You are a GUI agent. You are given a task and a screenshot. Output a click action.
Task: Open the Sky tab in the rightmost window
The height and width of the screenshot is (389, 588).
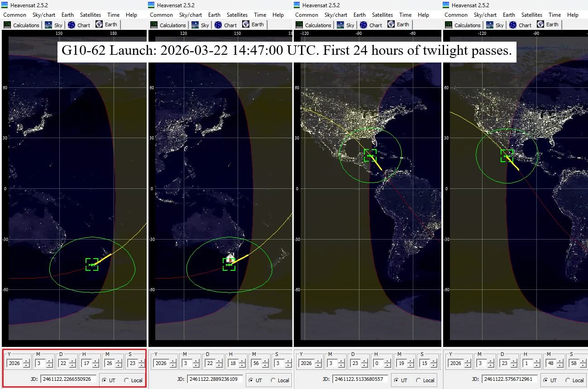tap(496, 25)
